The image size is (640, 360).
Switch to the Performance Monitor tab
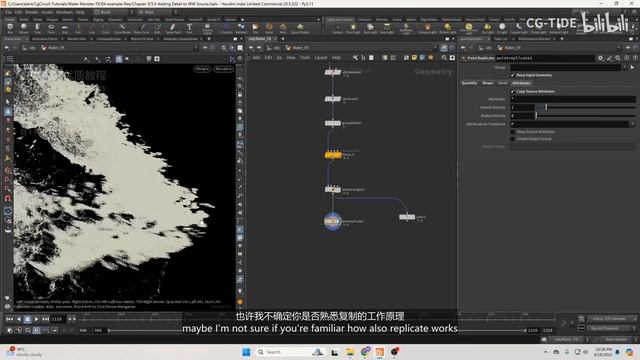pos(534,39)
